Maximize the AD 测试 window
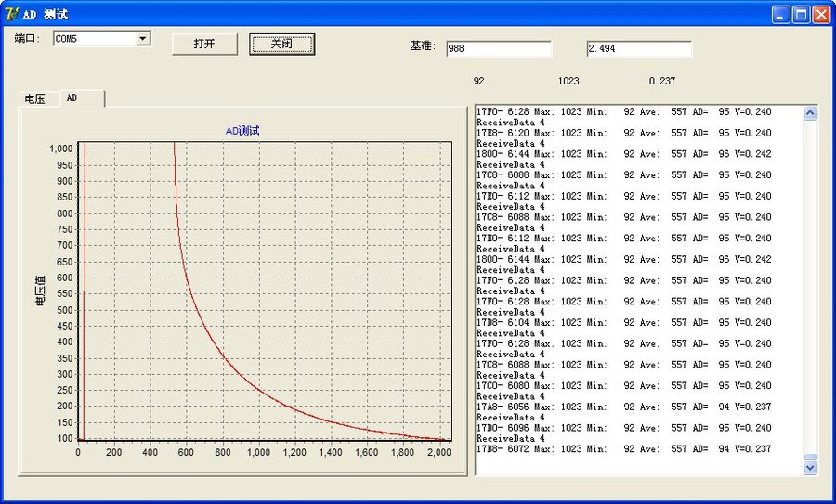This screenshot has width=836, height=504. (x=801, y=14)
